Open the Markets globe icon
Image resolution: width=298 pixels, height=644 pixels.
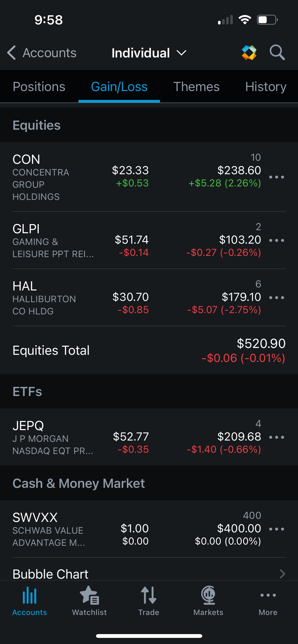pos(208,595)
